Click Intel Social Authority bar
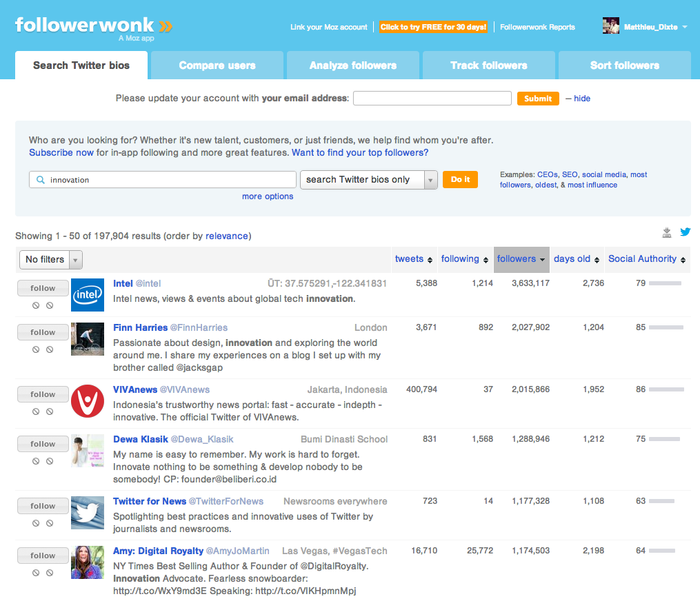700x601 pixels. pos(666,283)
